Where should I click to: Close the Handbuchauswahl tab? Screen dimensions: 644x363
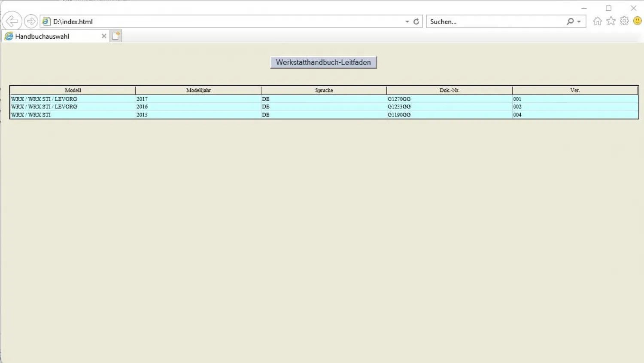point(104,36)
